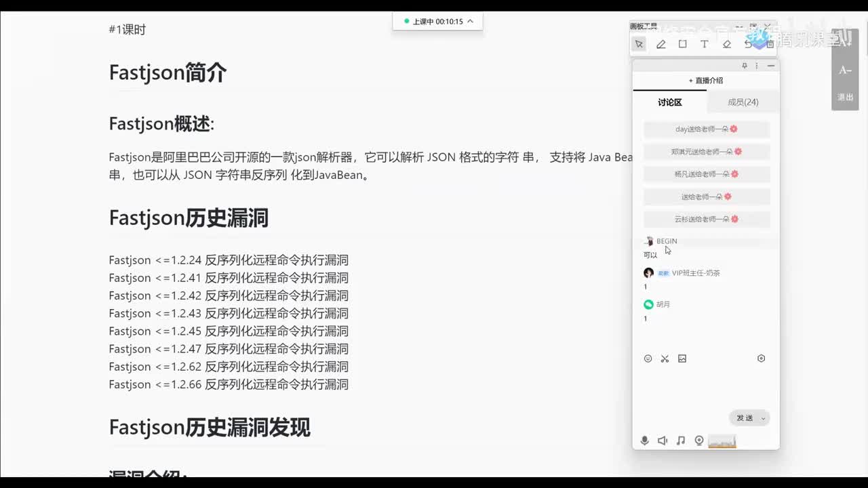Click the 郑琪元送给老师一朵 notification
Viewport: 868px width, 488px height.
(x=707, y=152)
